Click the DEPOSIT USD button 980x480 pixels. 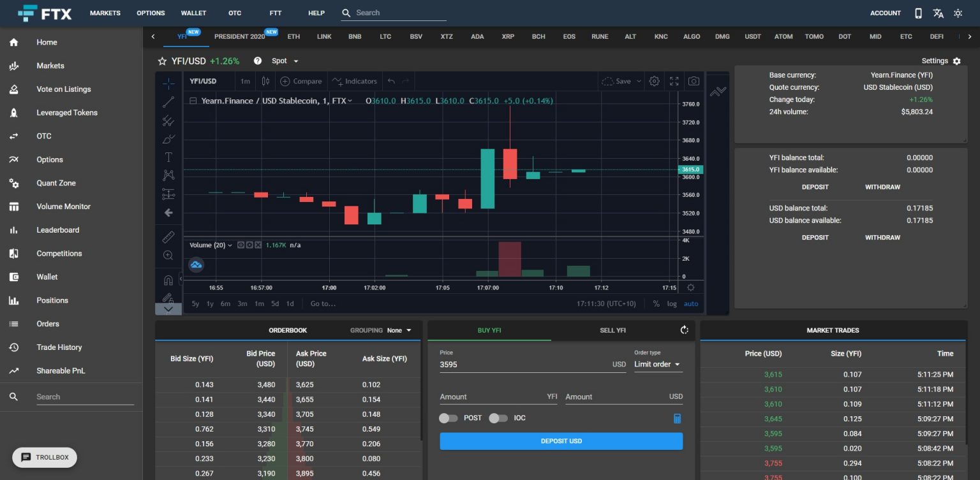pyautogui.click(x=561, y=440)
